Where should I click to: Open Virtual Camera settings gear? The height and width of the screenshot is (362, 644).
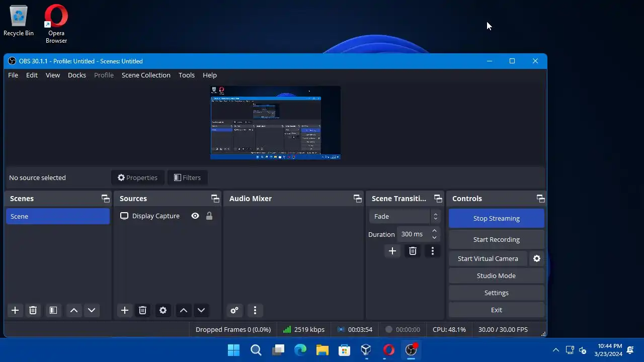click(537, 258)
